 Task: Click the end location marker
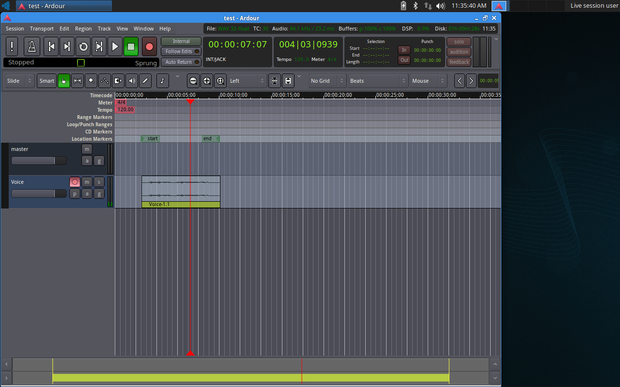(x=211, y=139)
